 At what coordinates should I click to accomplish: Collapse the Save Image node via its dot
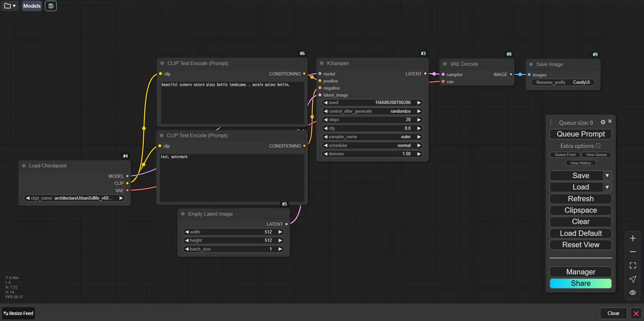[x=530, y=64]
